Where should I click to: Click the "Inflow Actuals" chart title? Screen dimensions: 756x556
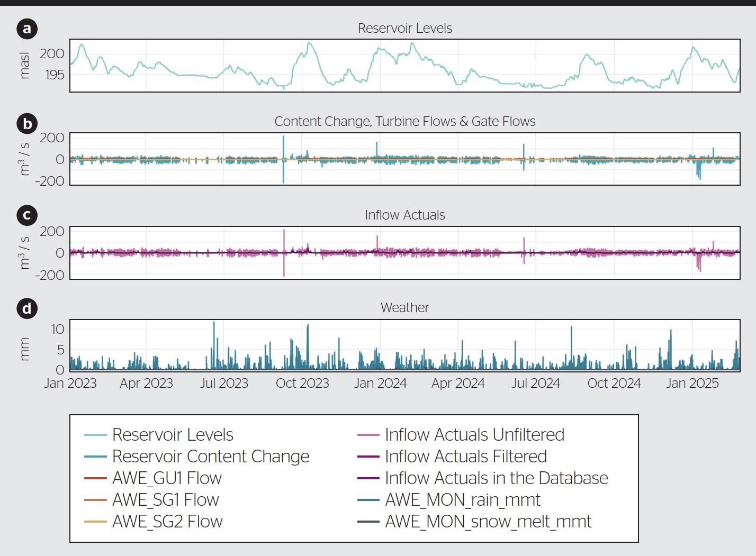click(404, 215)
